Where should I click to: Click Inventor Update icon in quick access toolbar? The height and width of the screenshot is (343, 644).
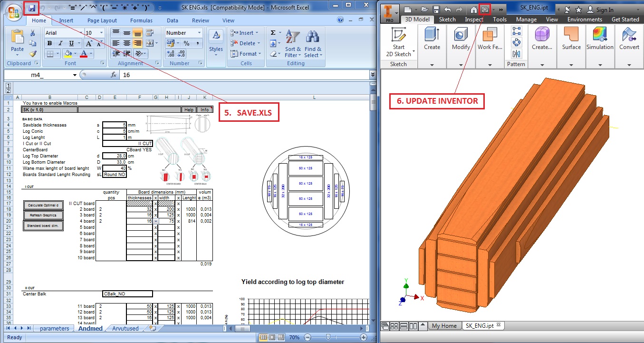(x=485, y=10)
